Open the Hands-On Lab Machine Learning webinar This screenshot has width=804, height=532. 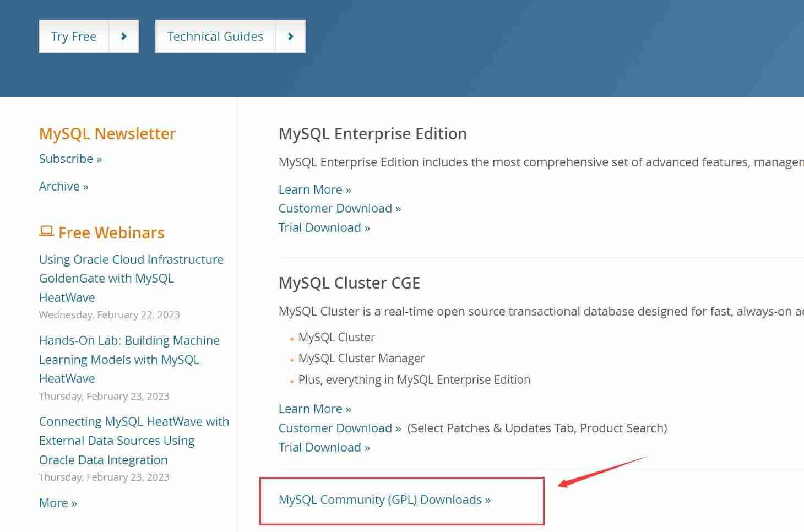pos(129,360)
